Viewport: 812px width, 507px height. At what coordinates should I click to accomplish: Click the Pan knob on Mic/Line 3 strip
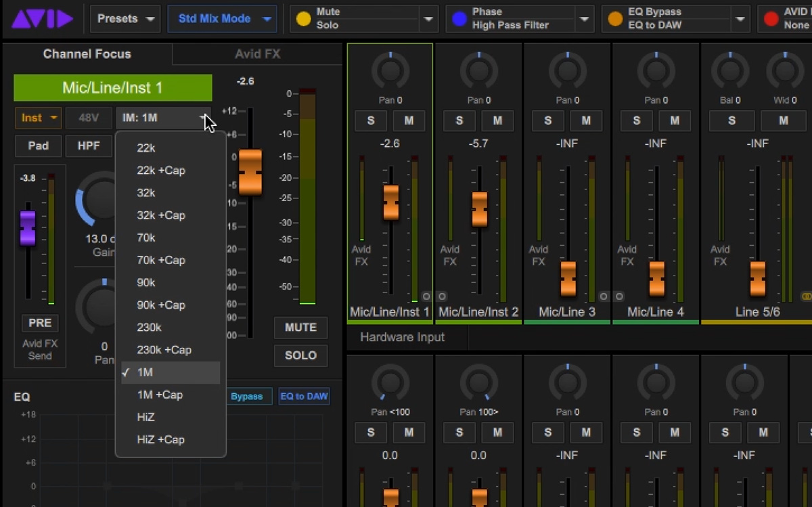click(x=568, y=70)
